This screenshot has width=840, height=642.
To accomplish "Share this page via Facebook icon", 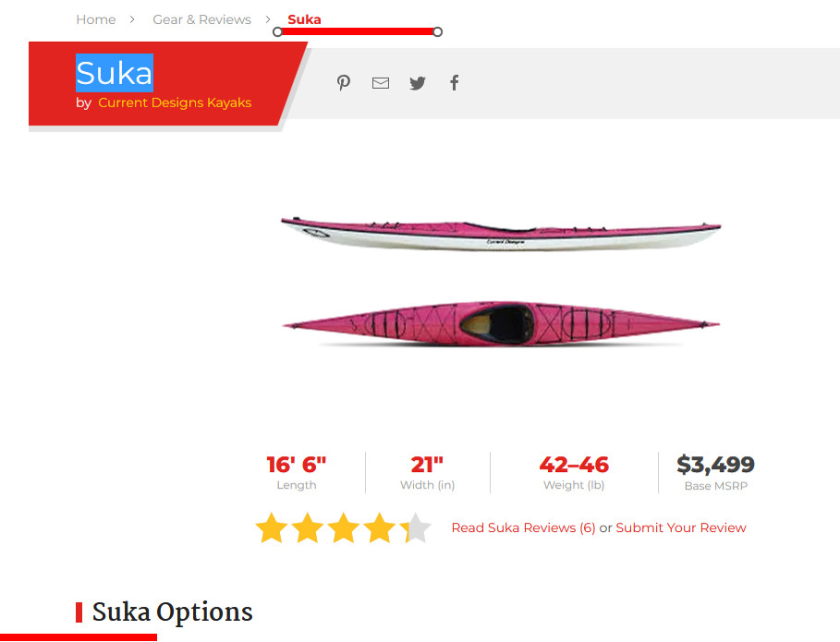I will point(455,82).
